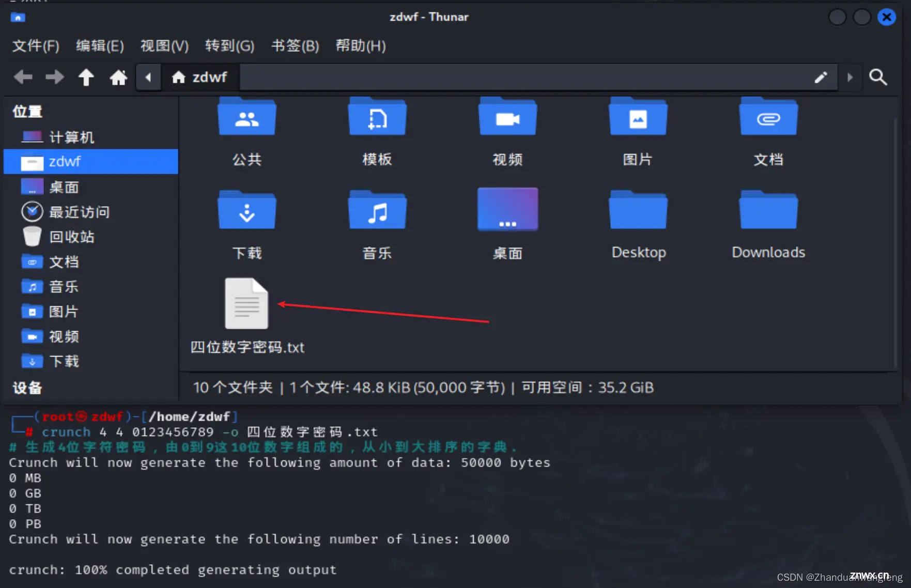
Task: Open the 编辑(E) menu
Action: (100, 46)
